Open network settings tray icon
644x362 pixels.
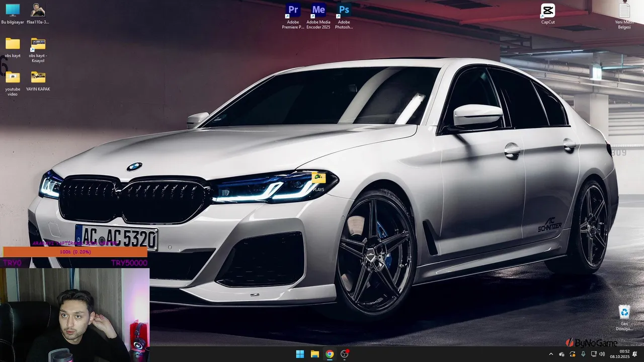[x=593, y=354]
